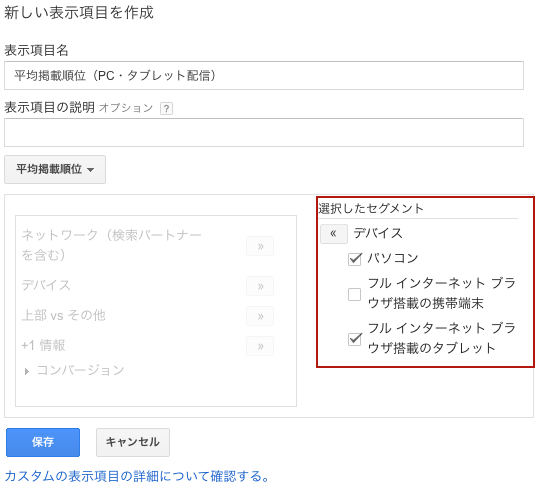Screen dimensions: 542x488
Task: Remove デバイス segment with the « button
Action: 334,234
